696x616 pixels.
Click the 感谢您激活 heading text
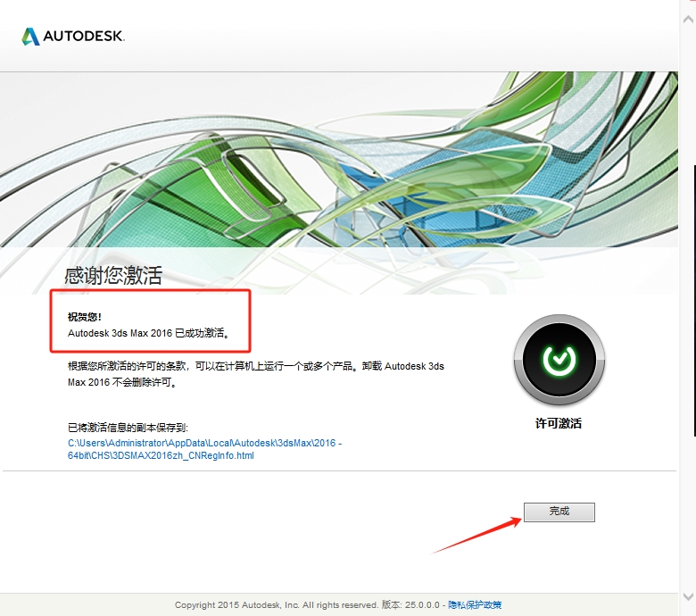(113, 275)
